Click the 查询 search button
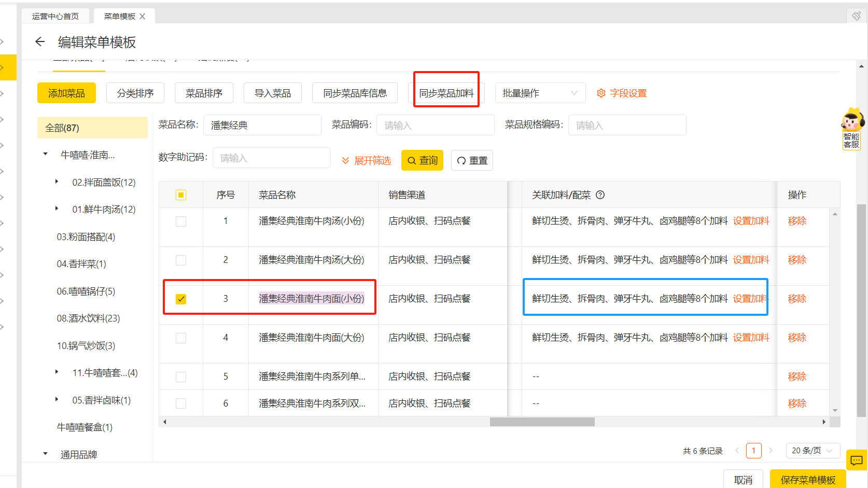Screen dimensions: 868x488 tap(422, 161)
